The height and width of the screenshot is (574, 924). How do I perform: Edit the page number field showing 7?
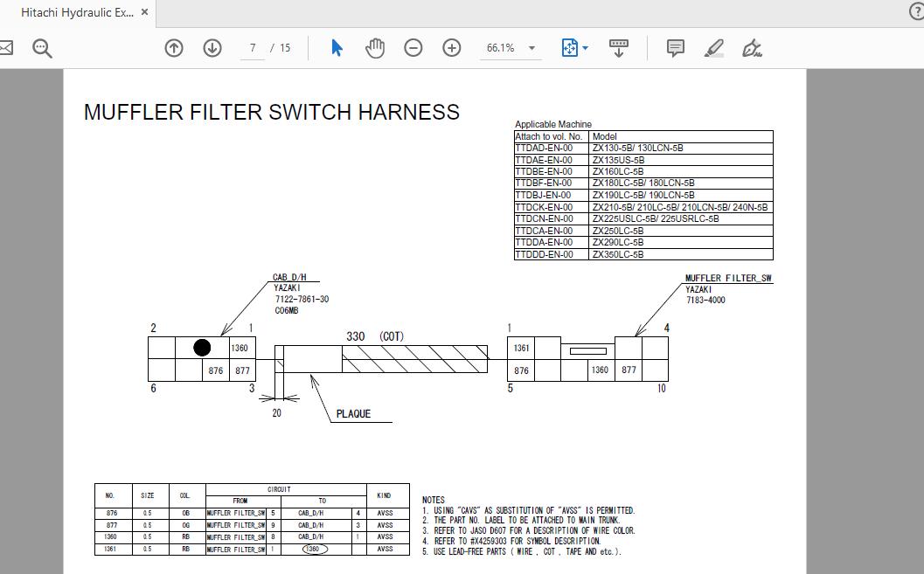pos(252,48)
